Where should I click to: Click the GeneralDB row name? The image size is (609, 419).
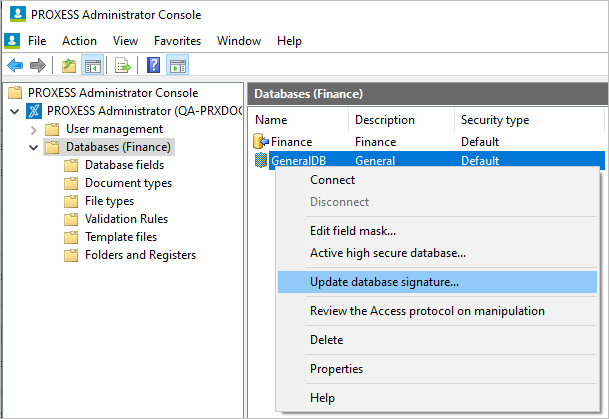pos(298,160)
